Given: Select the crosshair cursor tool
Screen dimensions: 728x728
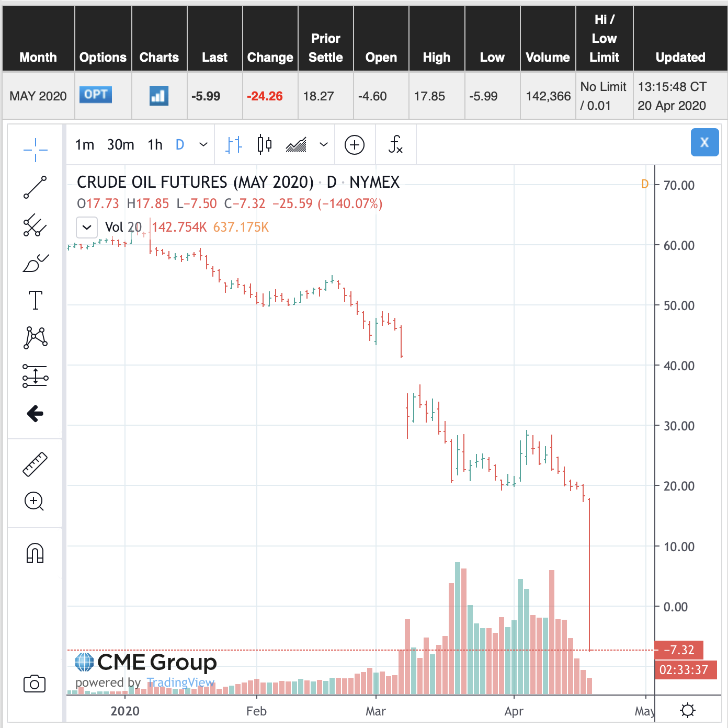Looking at the screenshot, I should click(35, 150).
